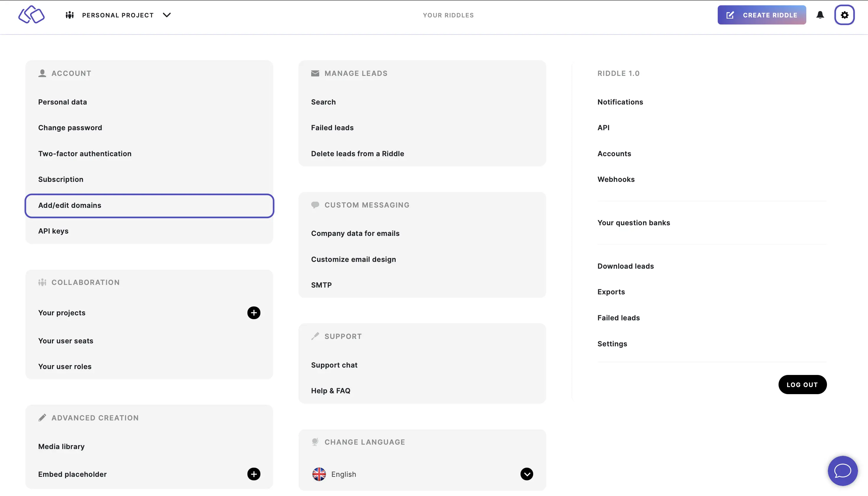The image size is (868, 496).
Task: Open the Support chat link
Action: pyautogui.click(x=334, y=364)
